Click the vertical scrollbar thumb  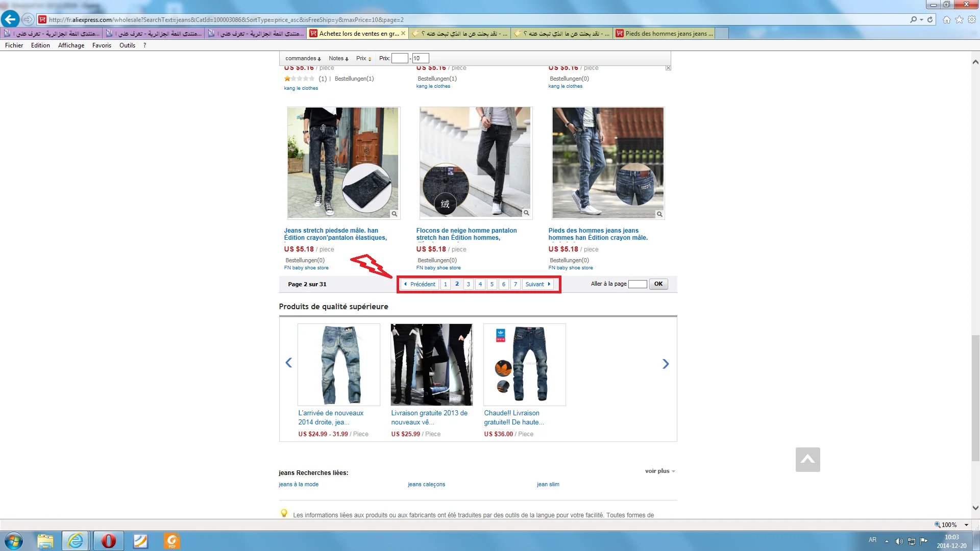click(x=975, y=398)
